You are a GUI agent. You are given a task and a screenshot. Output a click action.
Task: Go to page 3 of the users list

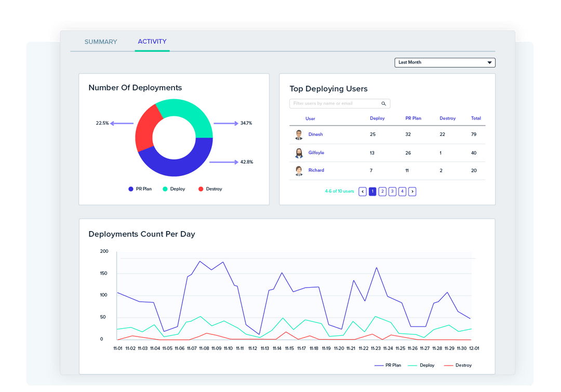(392, 191)
